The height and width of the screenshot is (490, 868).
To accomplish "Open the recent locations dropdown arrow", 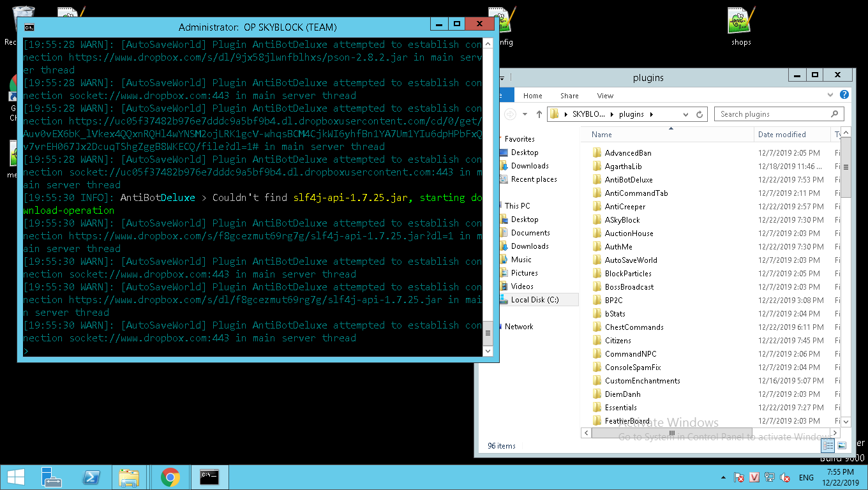I will pos(525,114).
